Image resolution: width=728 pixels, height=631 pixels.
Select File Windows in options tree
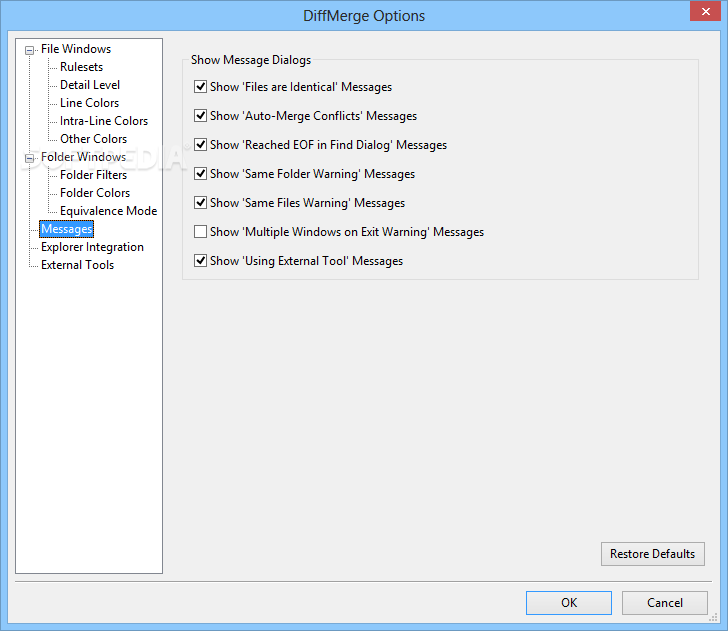pos(76,49)
